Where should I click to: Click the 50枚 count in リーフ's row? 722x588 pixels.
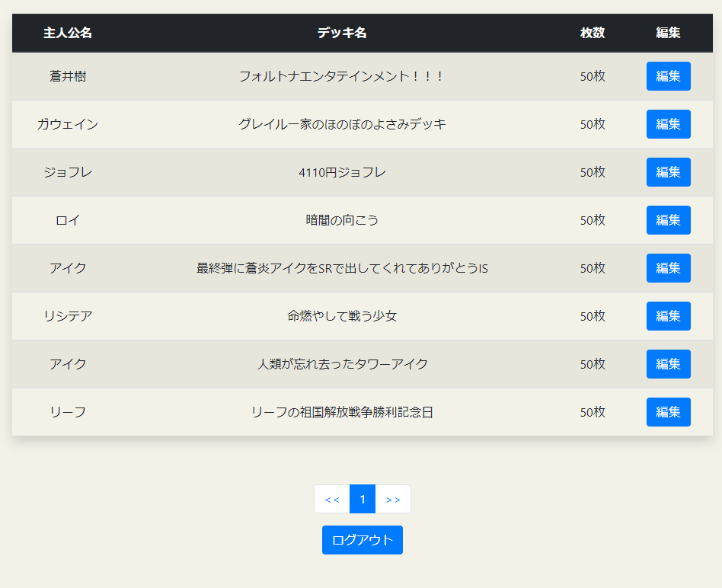click(592, 412)
